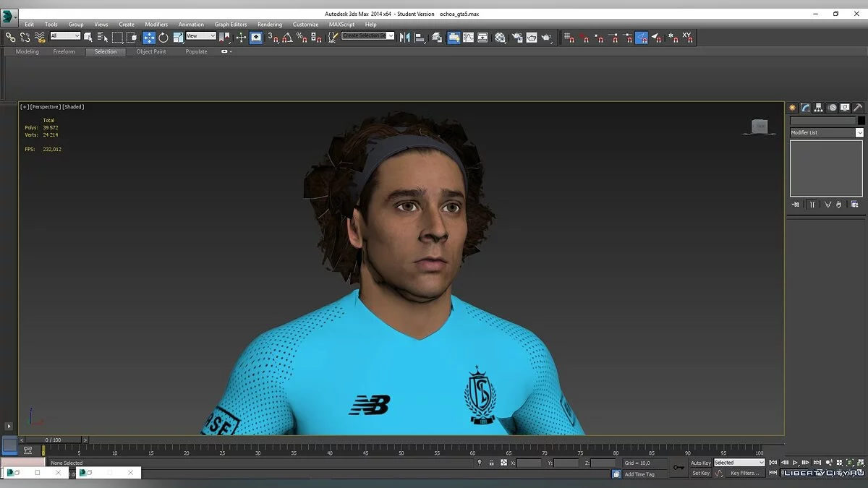868x488 pixels.
Task: Click the Select and Link chain icon
Action: click(10, 37)
